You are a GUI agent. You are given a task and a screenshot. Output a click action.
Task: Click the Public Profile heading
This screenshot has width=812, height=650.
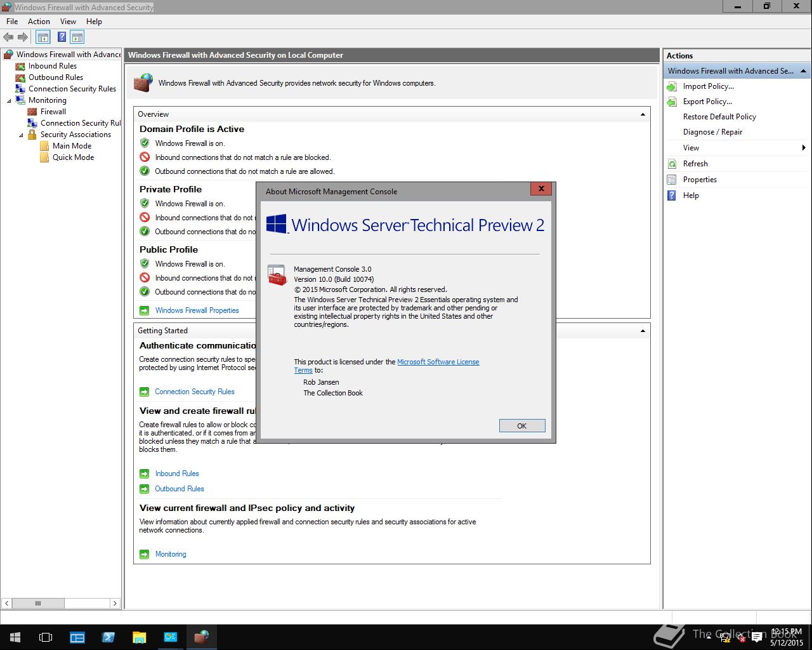[x=169, y=249]
